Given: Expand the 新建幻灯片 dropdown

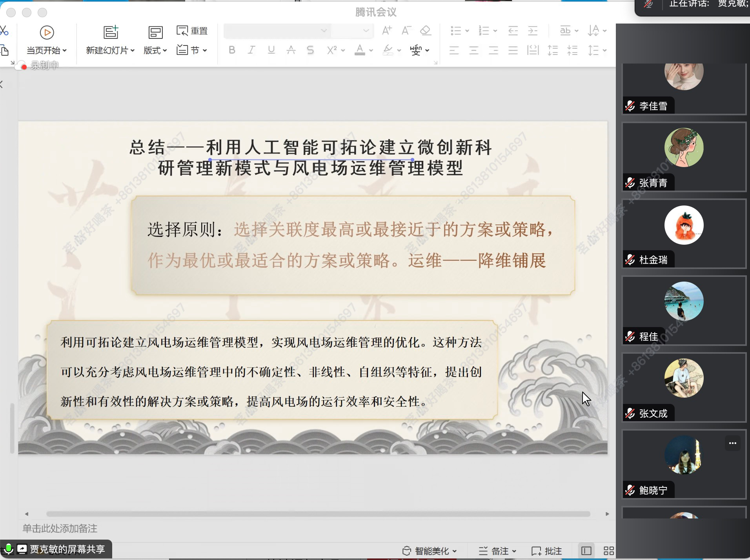Looking at the screenshot, I should [133, 51].
